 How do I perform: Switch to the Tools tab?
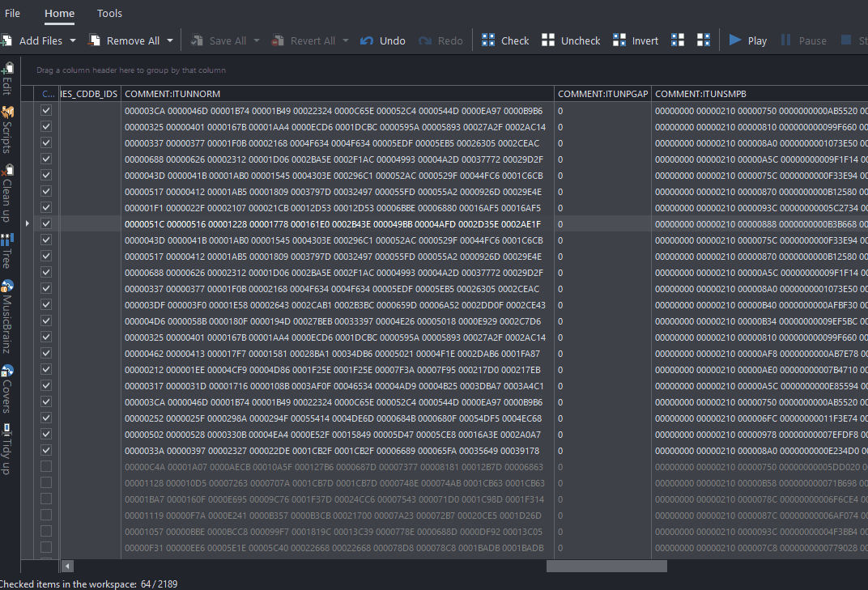point(108,13)
